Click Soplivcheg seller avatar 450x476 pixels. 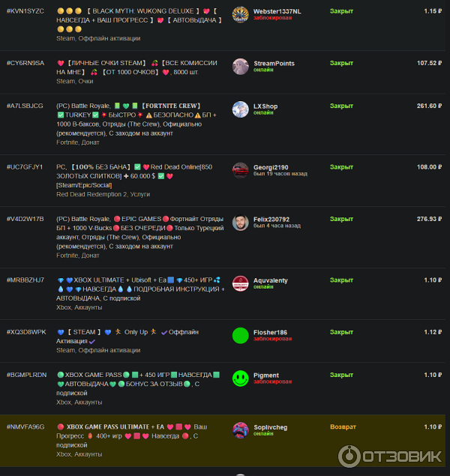(x=240, y=430)
